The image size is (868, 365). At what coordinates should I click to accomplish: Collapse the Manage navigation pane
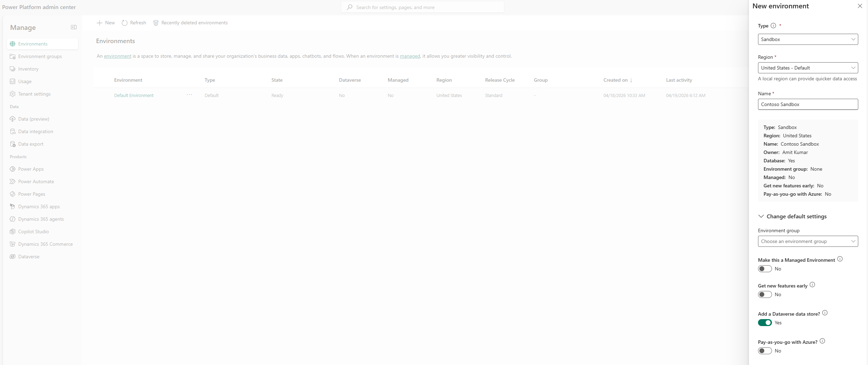(74, 27)
